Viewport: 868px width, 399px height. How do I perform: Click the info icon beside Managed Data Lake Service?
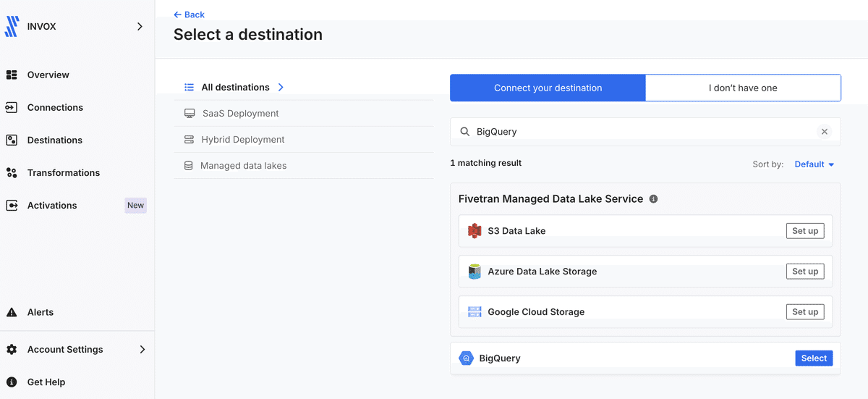pyautogui.click(x=653, y=199)
